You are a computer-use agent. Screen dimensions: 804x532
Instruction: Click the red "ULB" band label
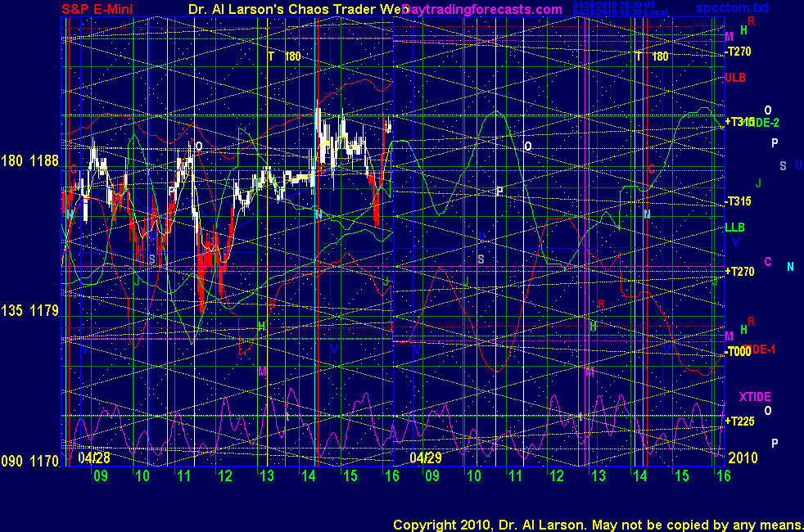coord(735,78)
